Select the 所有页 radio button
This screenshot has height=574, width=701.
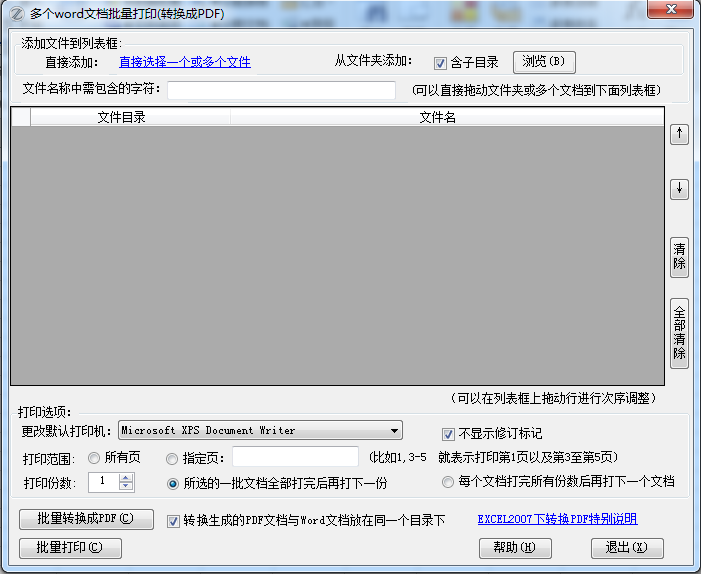click(95, 458)
